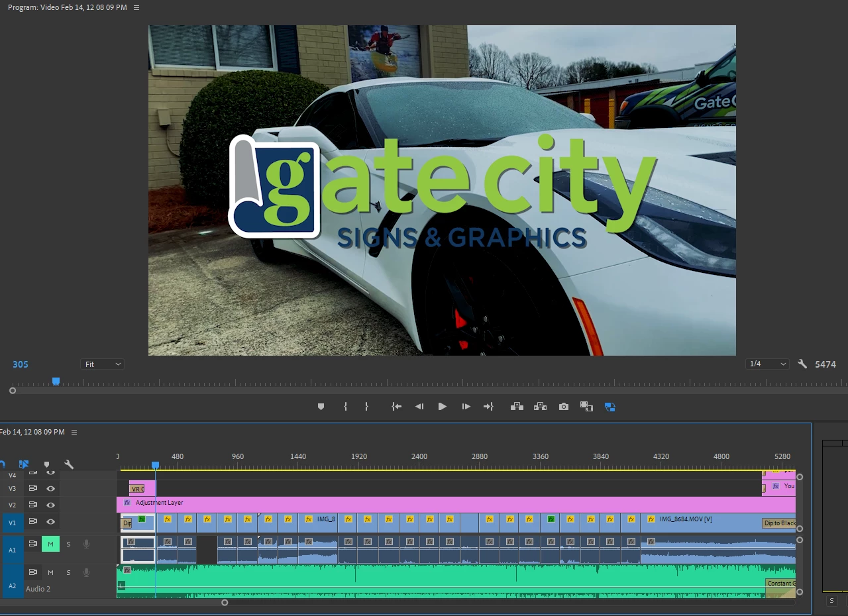Step back one frame

point(419,407)
